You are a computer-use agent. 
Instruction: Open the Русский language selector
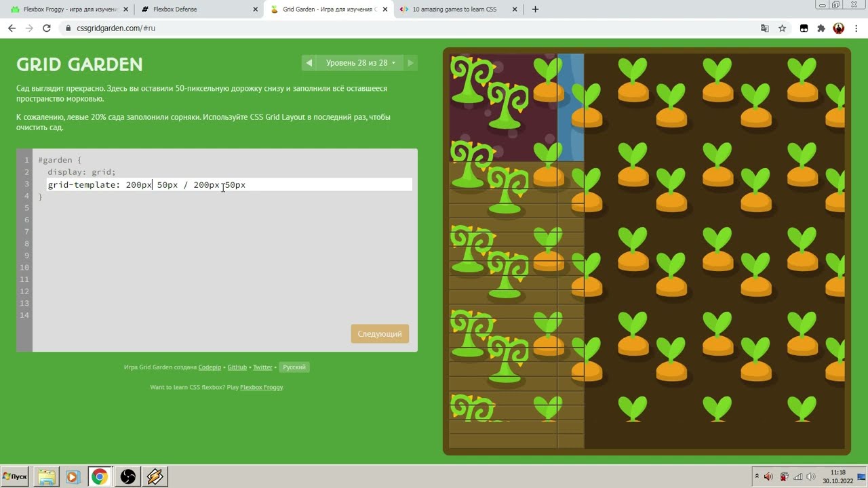tap(294, 367)
